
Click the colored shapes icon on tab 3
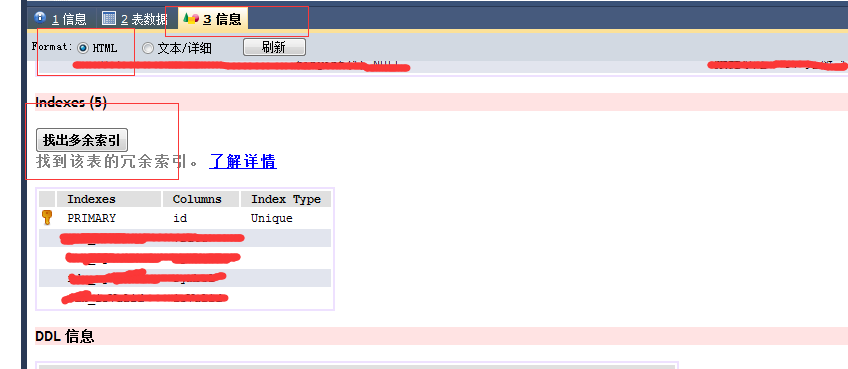click(x=191, y=18)
